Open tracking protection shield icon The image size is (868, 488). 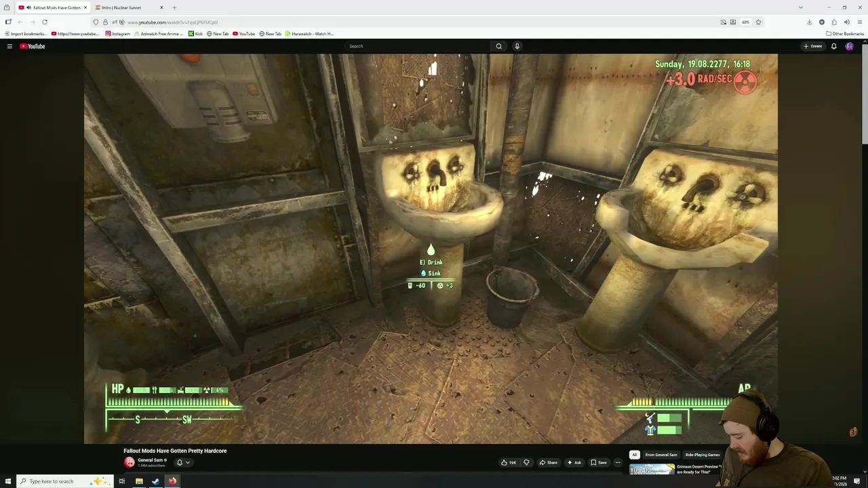[x=96, y=22]
